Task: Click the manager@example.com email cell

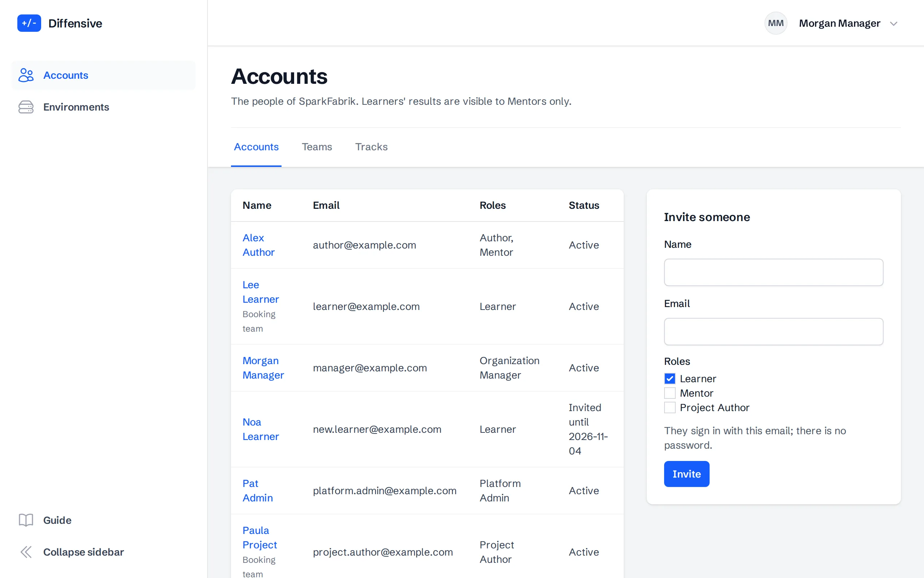Action: (370, 368)
